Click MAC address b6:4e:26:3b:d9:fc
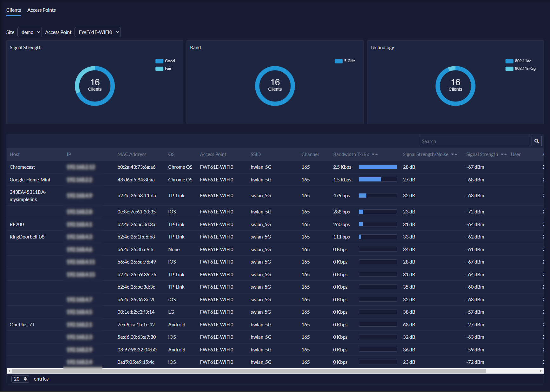This screenshot has width=550, height=392. tap(136, 250)
